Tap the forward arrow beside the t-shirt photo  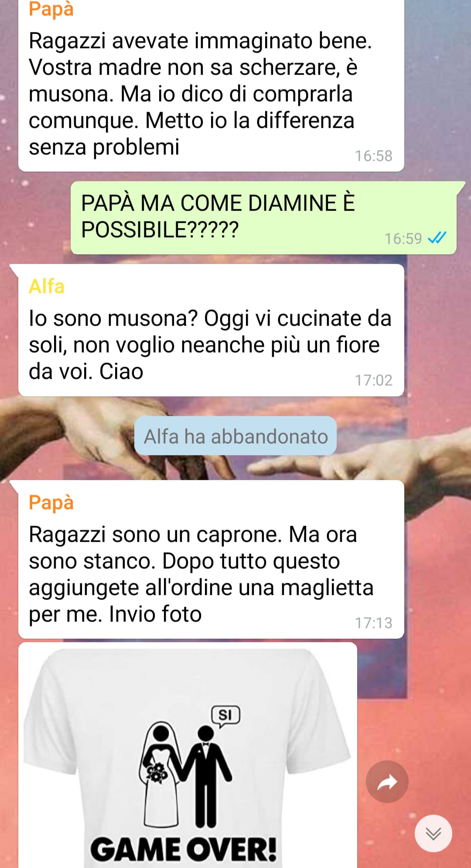[387, 782]
